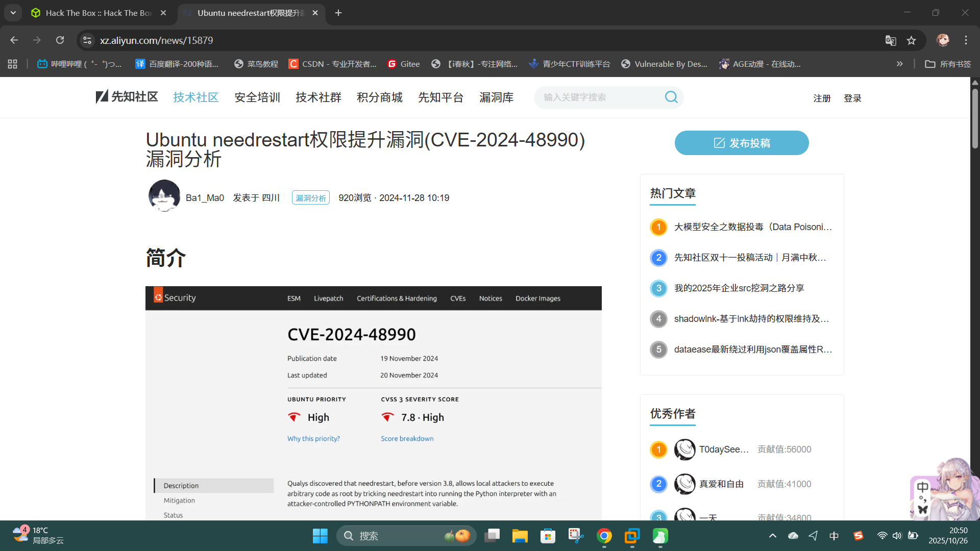This screenshot has width=980, height=551.
Task: Open site information icon beside URL
Action: 87,40
